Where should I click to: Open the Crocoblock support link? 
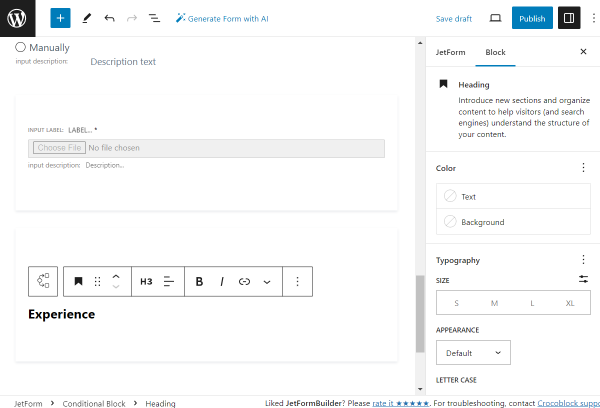(x=568, y=403)
